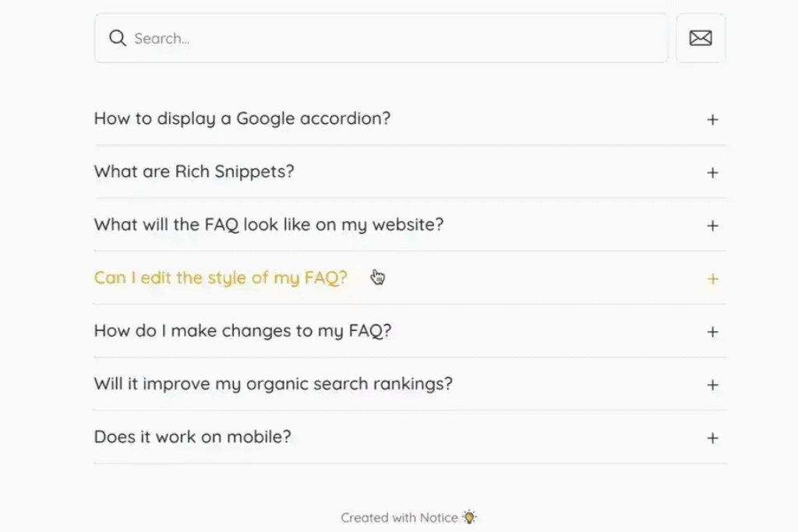798x532 pixels.
Task: Click plus icon for mobile question
Action: point(712,438)
